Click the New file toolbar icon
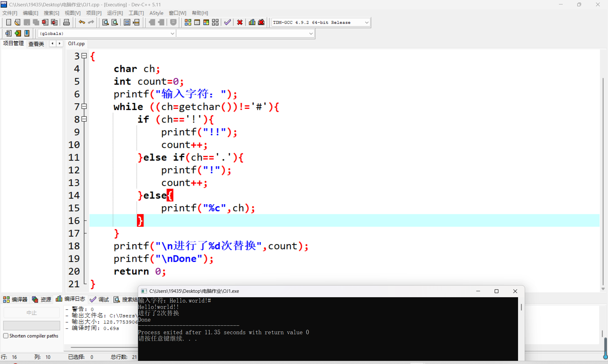Screen dimensions: 608x364 click(9, 22)
